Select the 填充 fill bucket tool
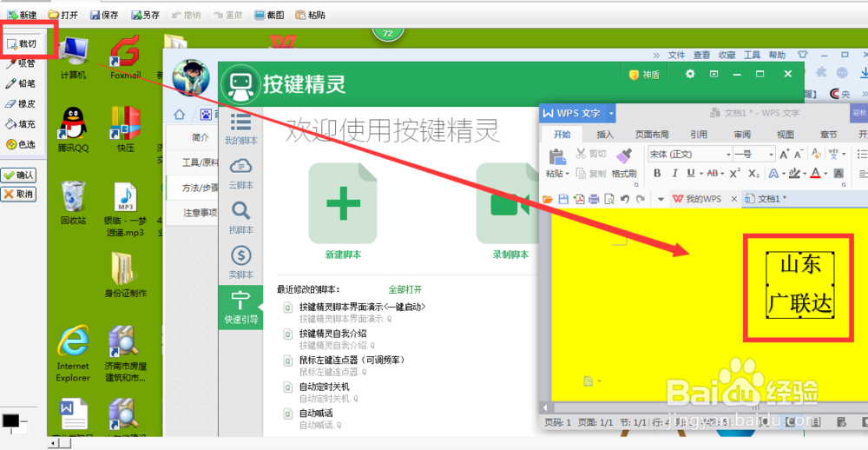 [x=20, y=124]
